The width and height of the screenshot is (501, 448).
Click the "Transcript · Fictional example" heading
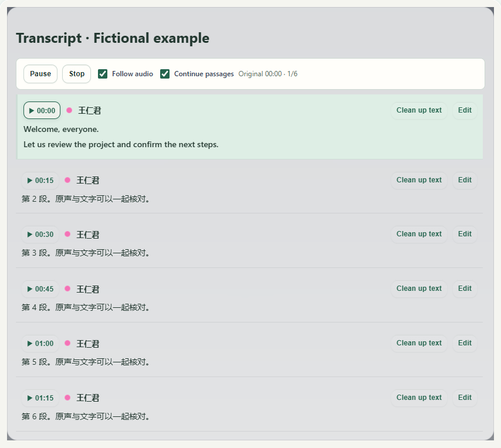[113, 38]
